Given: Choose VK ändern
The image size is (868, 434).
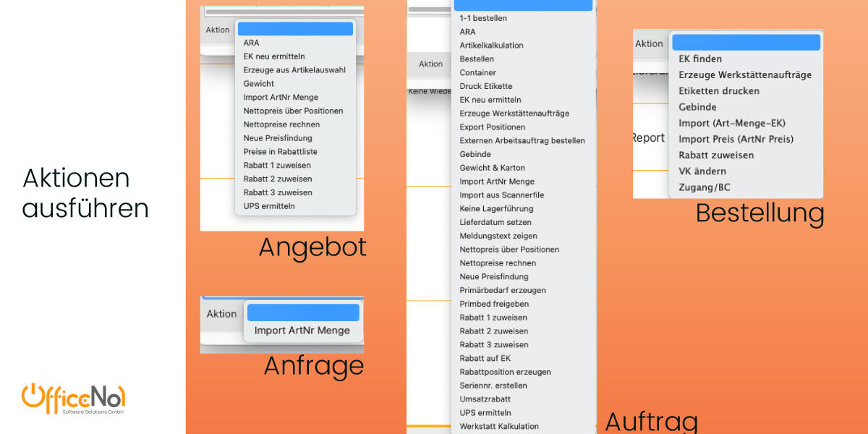Looking at the screenshot, I should pyautogui.click(x=702, y=171).
